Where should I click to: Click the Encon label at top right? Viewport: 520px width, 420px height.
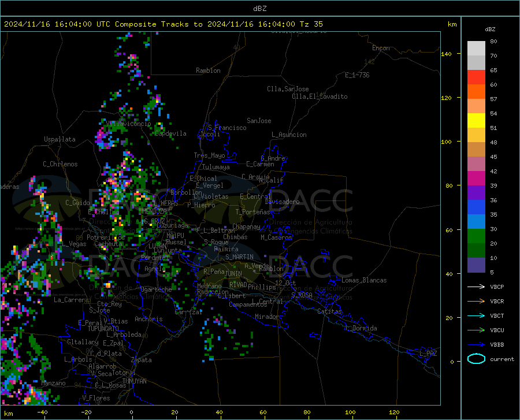[x=381, y=48]
